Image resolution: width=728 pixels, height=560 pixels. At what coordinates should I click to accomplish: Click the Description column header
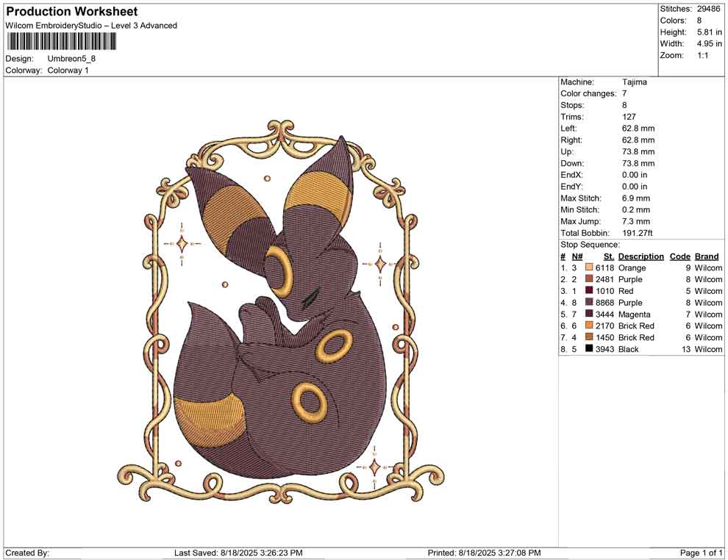(640, 256)
